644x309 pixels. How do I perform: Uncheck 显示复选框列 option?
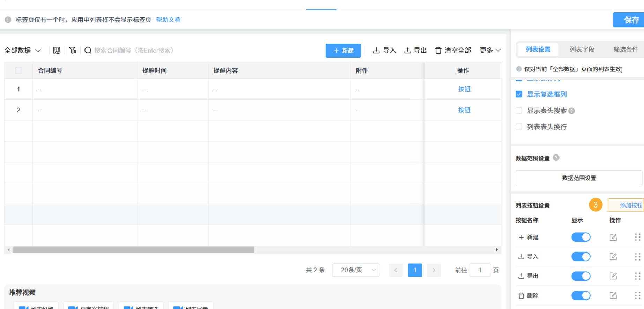[519, 94]
